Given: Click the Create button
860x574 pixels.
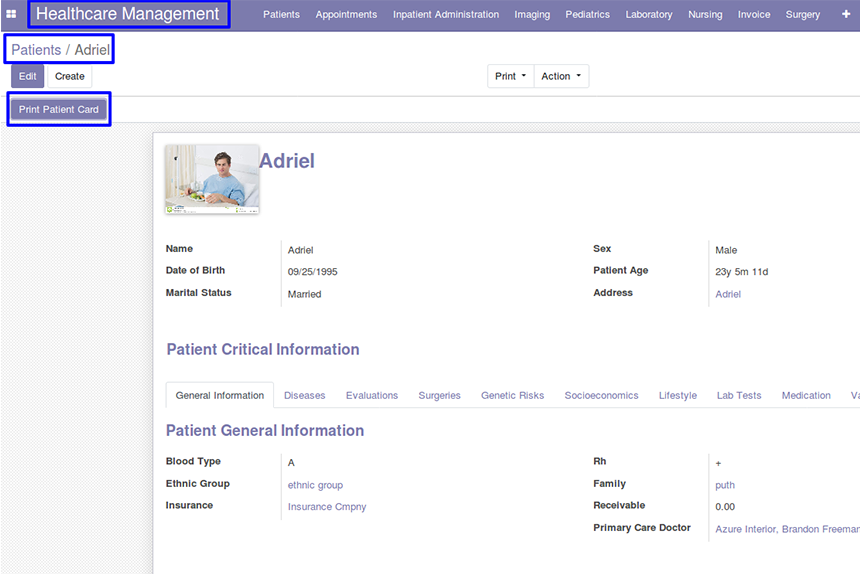Looking at the screenshot, I should pyautogui.click(x=70, y=76).
